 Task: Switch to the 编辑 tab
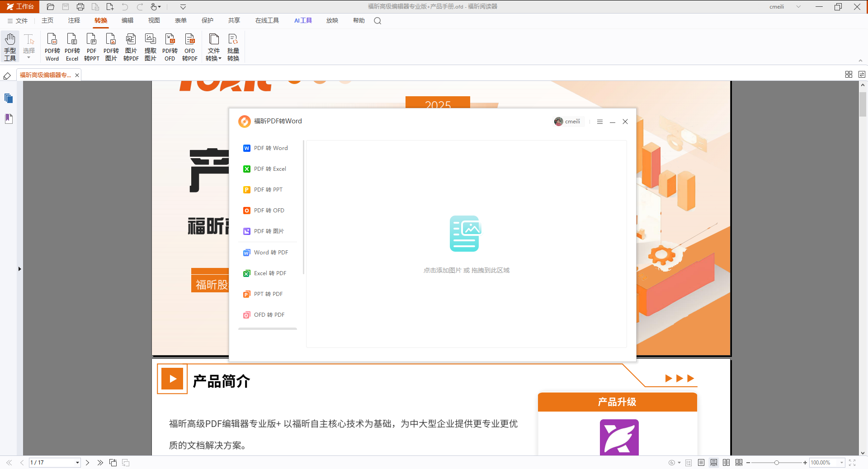point(127,21)
